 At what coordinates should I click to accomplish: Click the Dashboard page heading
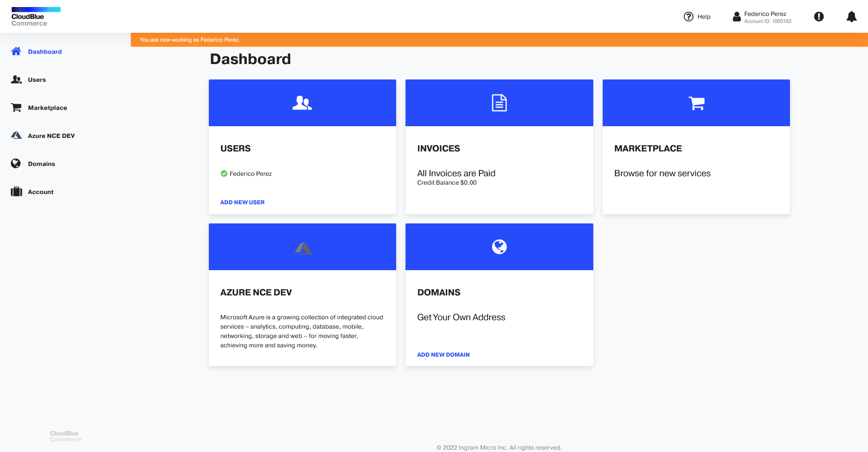click(x=250, y=59)
